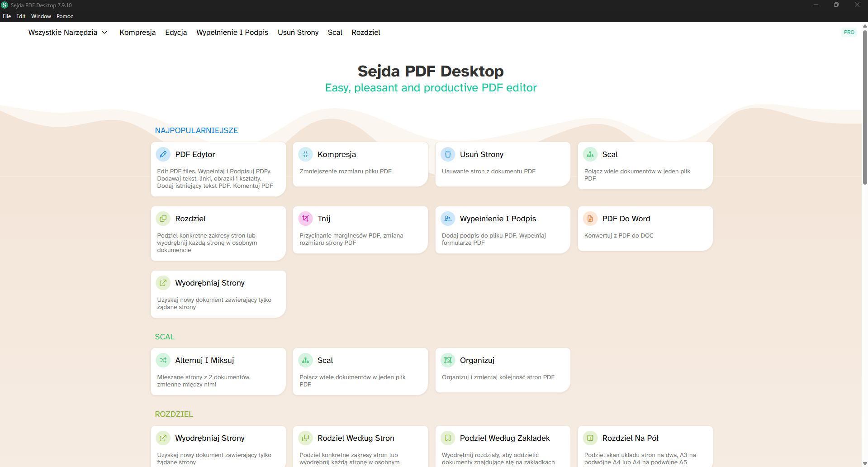Click the Sejda logo in title bar
Screen dimensions: 868x467
coord(5,5)
